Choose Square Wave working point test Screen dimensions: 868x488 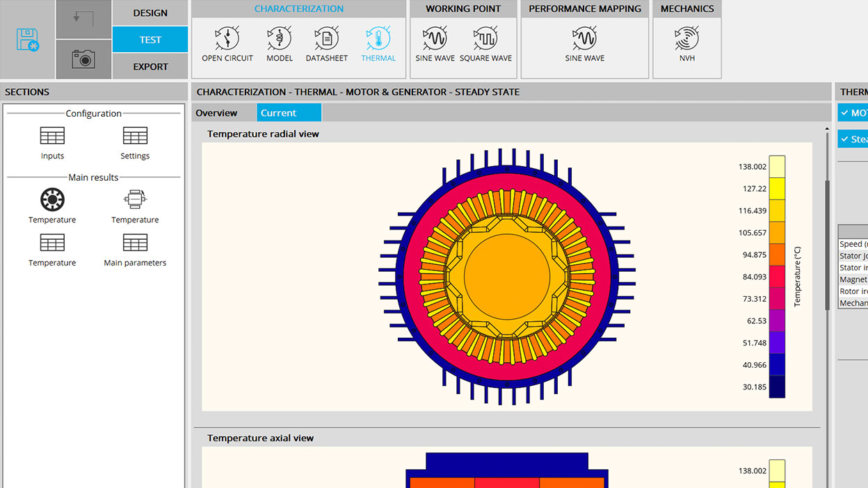[485, 44]
